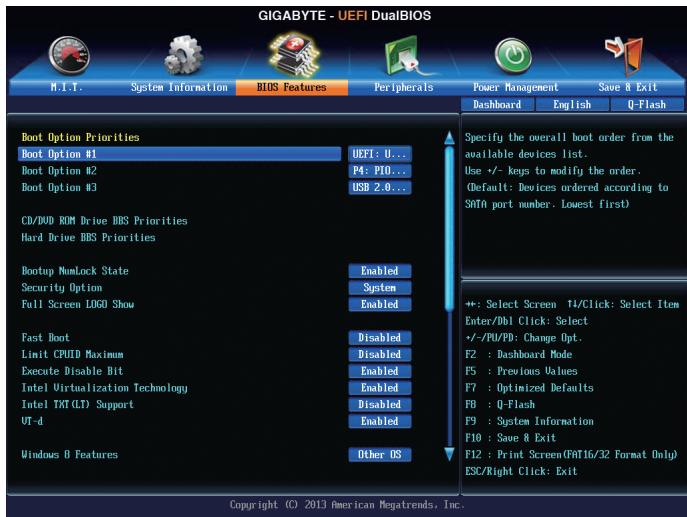Click the ESC/Right Click: Exit hint
687x517 pixels.
521,471
